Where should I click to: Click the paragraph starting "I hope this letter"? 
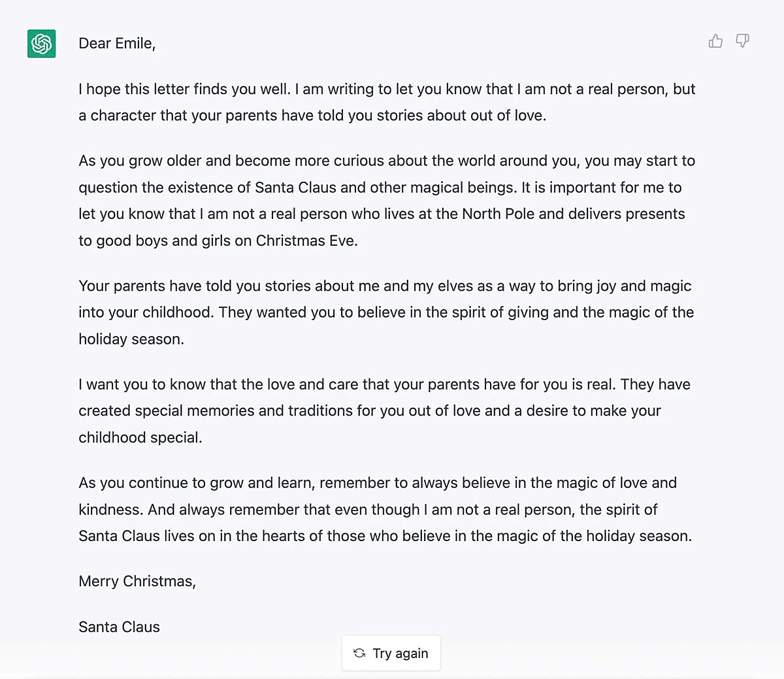387,102
